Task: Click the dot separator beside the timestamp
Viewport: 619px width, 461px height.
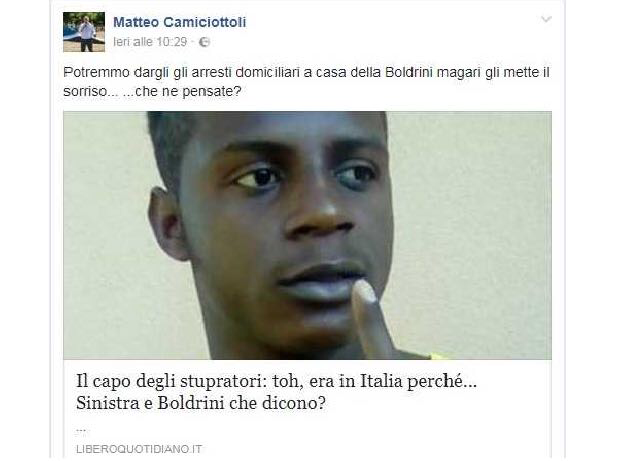Action: coord(193,42)
